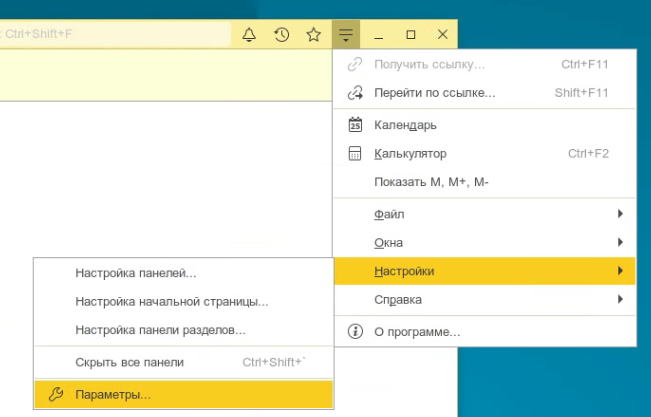Click the info icon beside О программе
The image size is (651, 417).
(354, 331)
